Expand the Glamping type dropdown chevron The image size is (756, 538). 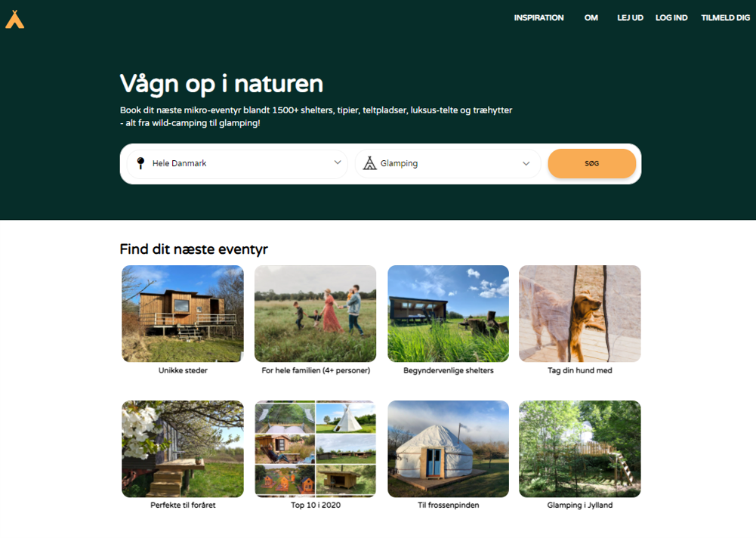(x=526, y=163)
